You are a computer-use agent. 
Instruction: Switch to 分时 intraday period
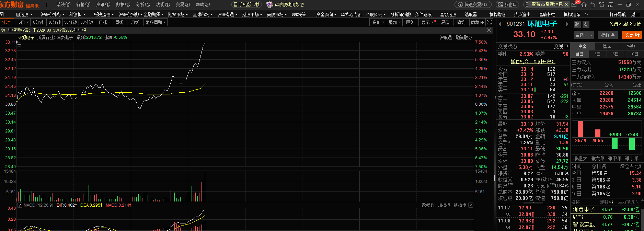click(x=6, y=22)
